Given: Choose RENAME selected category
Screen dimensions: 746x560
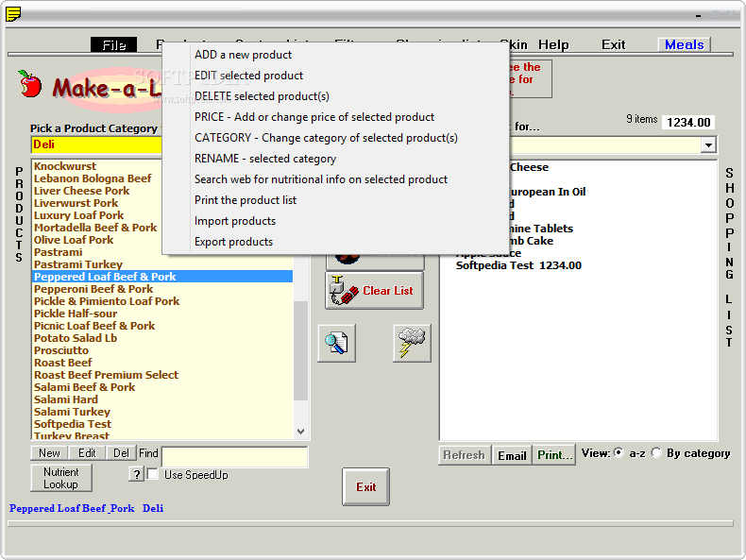Looking at the screenshot, I should 265,159.
